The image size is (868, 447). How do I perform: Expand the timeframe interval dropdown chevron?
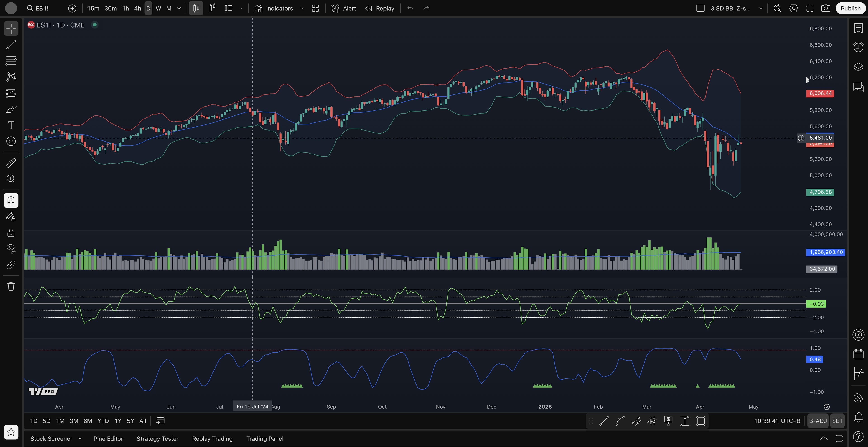click(x=179, y=8)
